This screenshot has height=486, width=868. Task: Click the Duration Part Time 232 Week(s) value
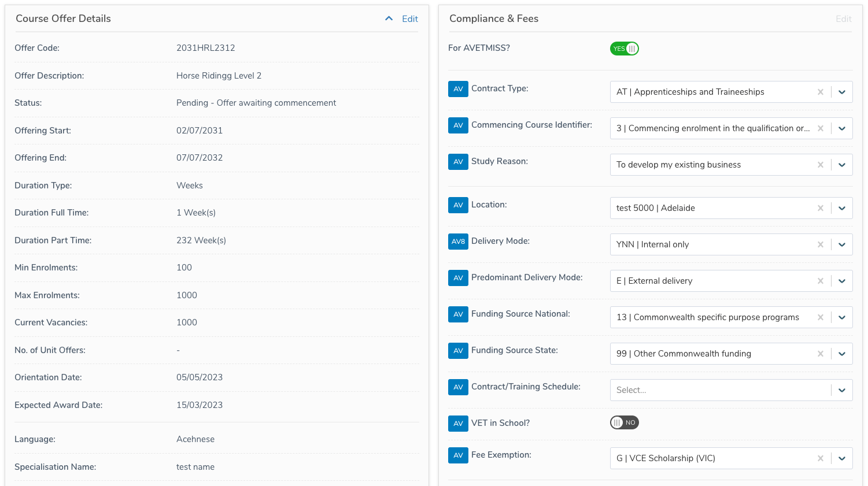click(x=201, y=240)
